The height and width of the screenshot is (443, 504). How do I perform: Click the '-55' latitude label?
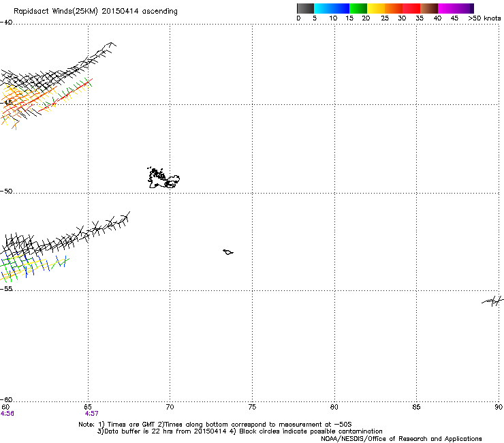[x=6, y=288]
